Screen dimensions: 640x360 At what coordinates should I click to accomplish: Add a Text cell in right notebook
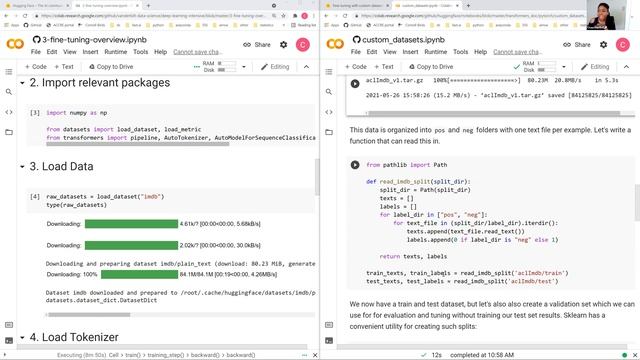pyautogui.click(x=384, y=67)
